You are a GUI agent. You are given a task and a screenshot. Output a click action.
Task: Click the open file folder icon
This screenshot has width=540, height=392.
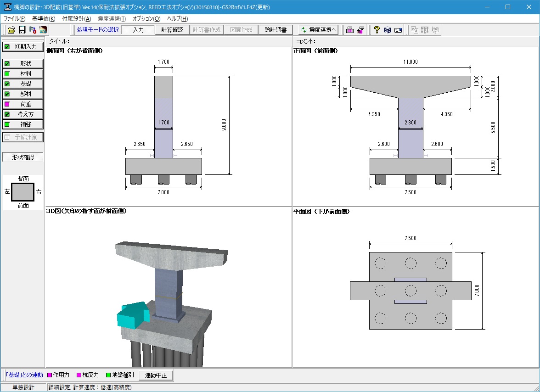tap(11, 30)
